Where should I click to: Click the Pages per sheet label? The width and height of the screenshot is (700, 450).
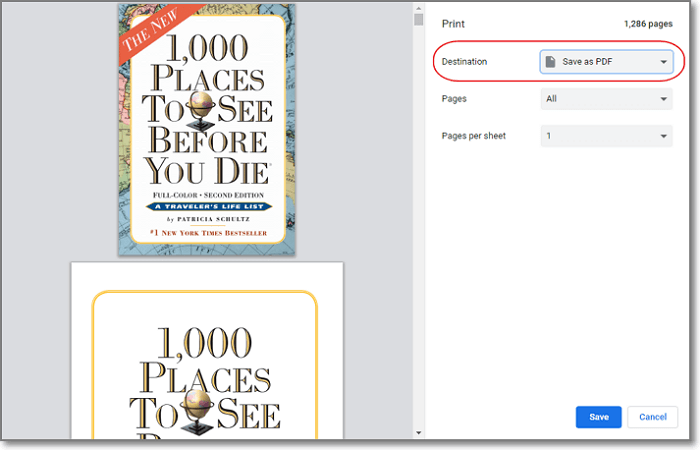pyautogui.click(x=474, y=136)
